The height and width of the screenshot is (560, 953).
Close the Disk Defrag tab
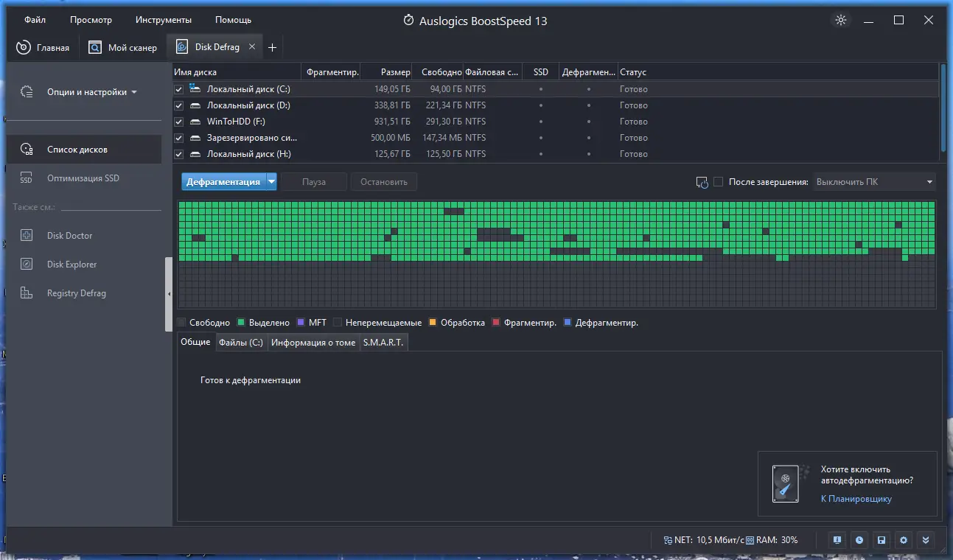click(x=252, y=46)
